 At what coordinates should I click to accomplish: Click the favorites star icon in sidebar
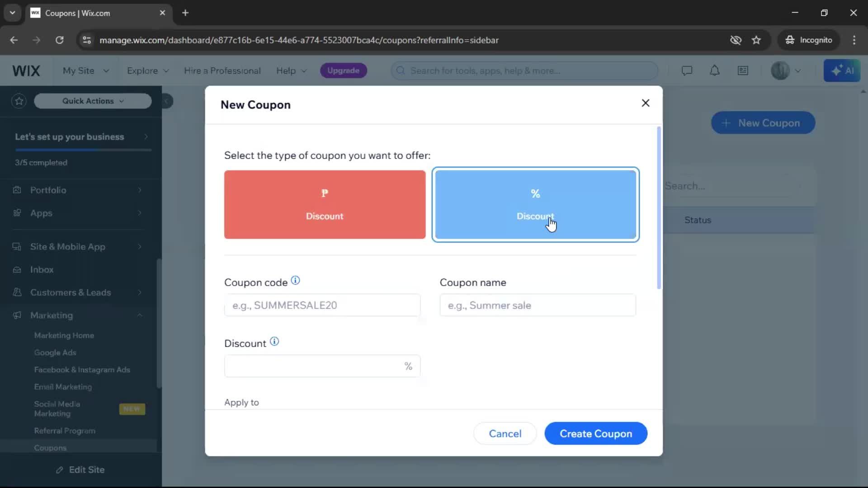click(19, 101)
